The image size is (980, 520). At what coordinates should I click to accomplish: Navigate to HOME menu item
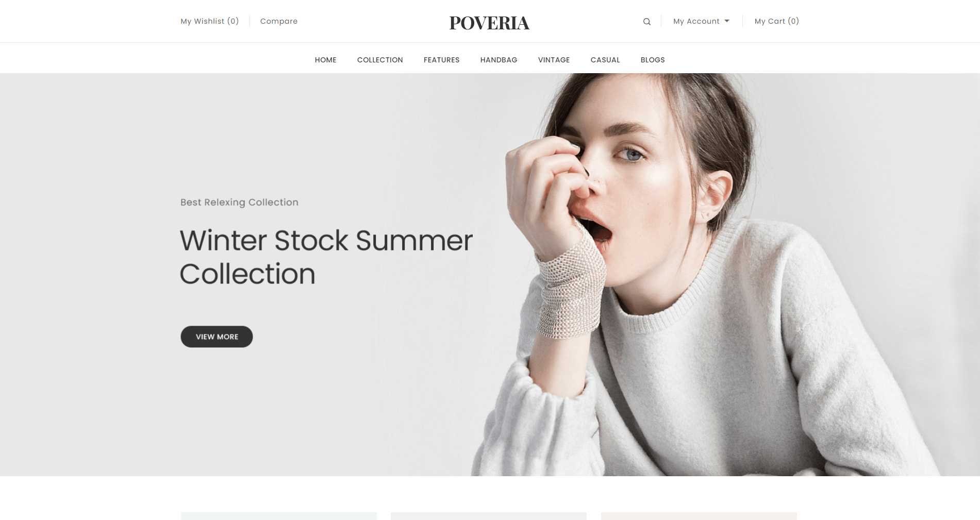click(325, 60)
